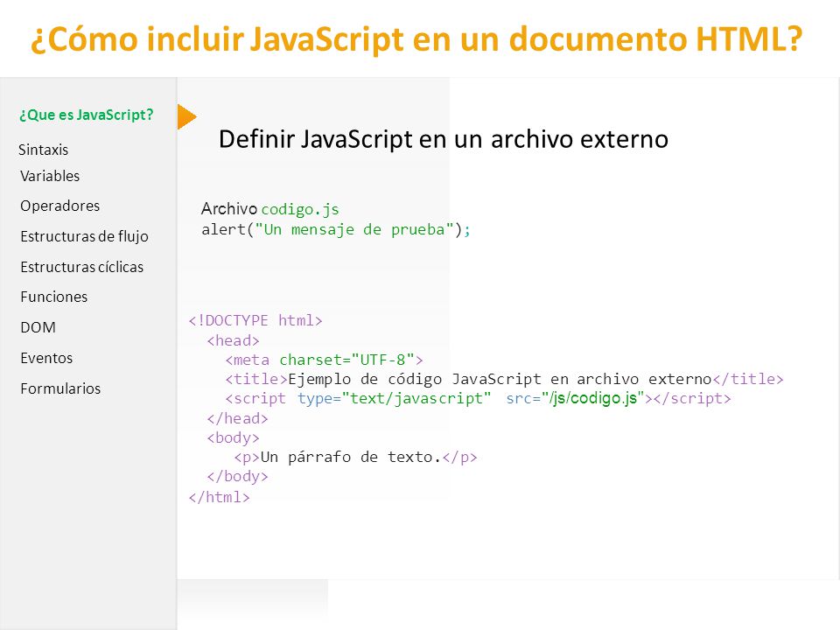Click the opening '<head>' tag
Image resolution: width=840 pixels, height=630 pixels.
tap(233, 340)
